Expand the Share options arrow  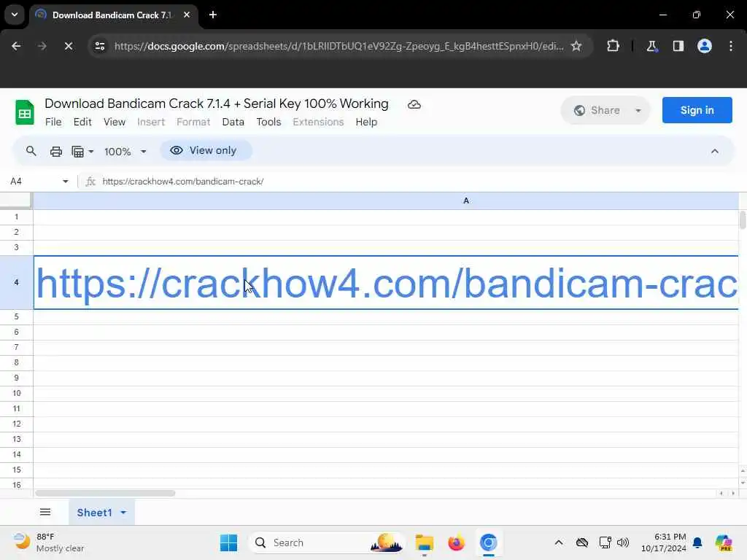pyautogui.click(x=638, y=111)
